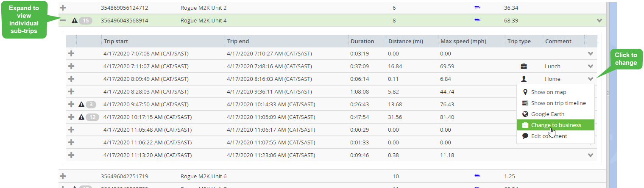Click the 12 alerts badge

93,117
